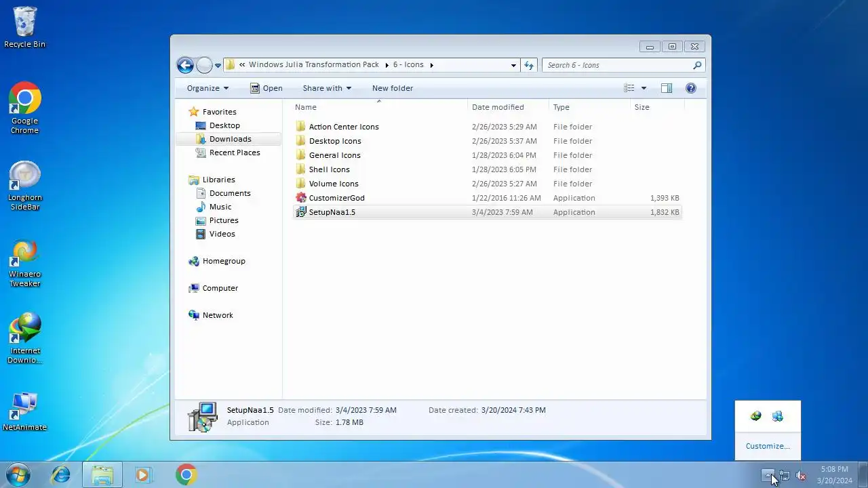Click Action Center Icons folder icon
Image resolution: width=868 pixels, height=488 pixels.
[301, 127]
